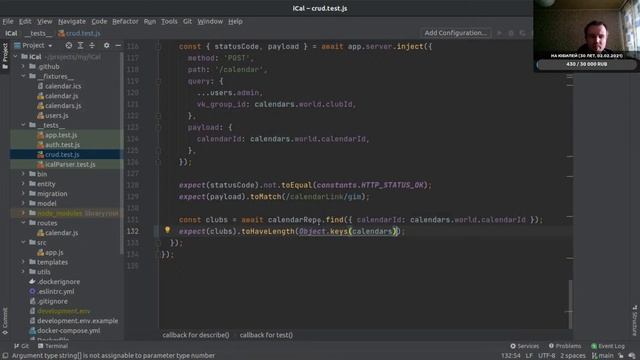The height and width of the screenshot is (360, 640).
Task: Open the Commit side tool window
Action: pyautogui.click(x=5, y=321)
